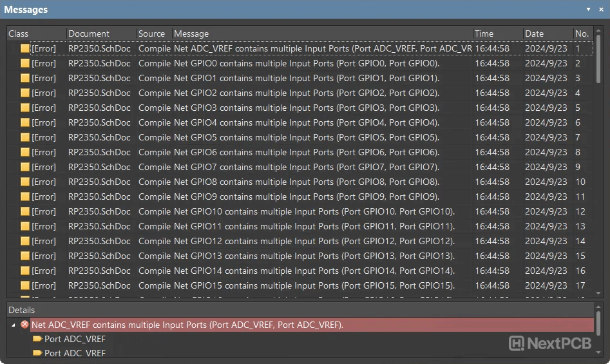Open the Messages panel dropdown arrow

click(x=588, y=10)
